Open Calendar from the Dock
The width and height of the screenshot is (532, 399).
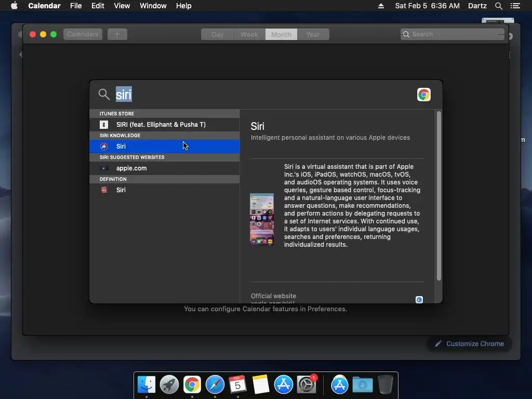[237, 385]
